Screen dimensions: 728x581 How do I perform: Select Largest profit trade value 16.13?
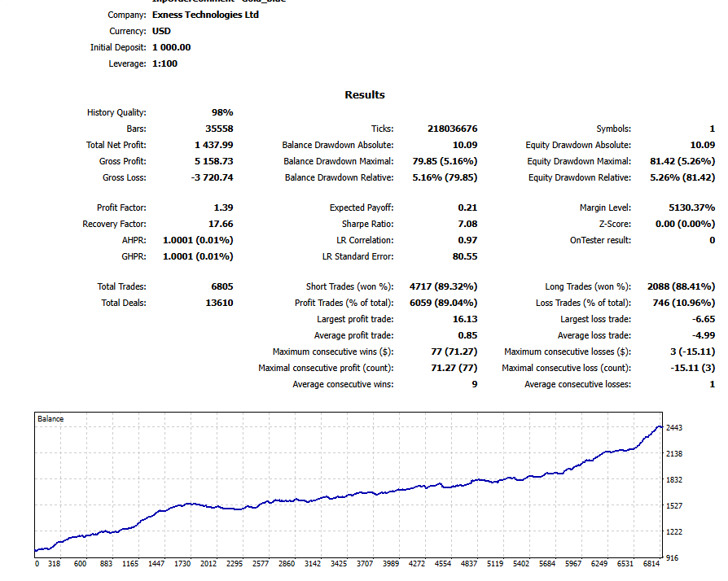tap(465, 319)
